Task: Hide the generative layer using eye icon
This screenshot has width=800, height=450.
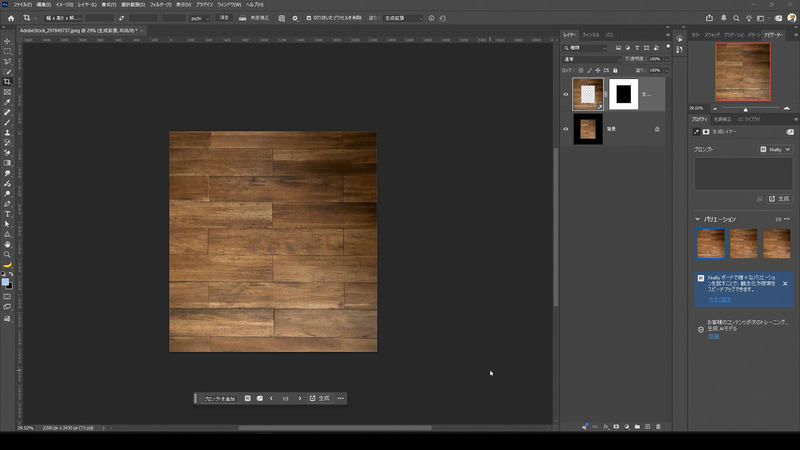Action: point(566,94)
